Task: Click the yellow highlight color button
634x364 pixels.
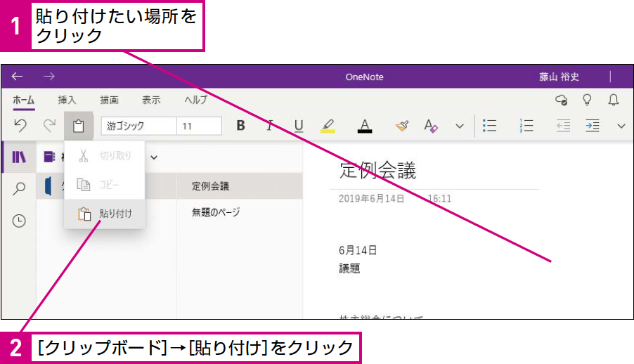Action: coord(328,126)
